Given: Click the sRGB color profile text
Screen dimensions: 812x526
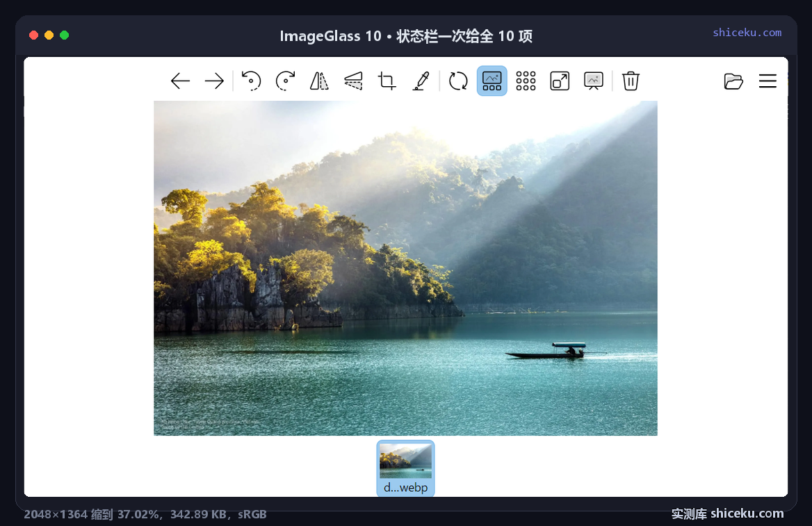Looking at the screenshot, I should pyautogui.click(x=252, y=514).
